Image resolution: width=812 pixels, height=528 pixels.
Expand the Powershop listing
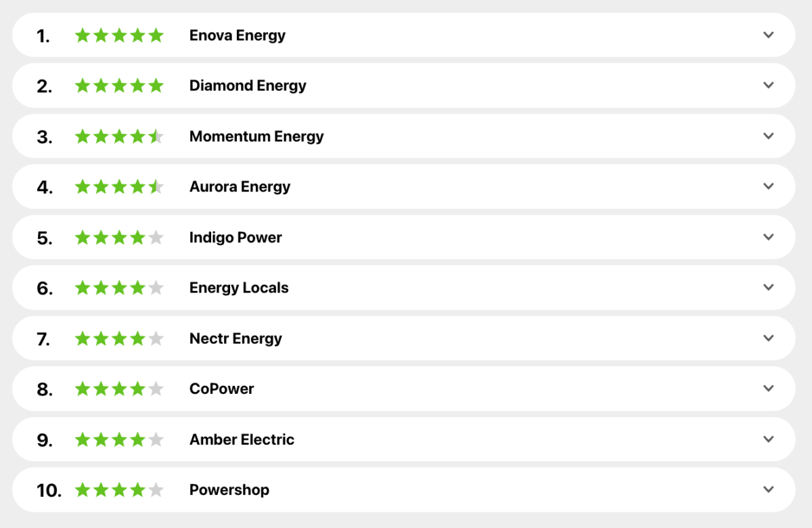click(x=768, y=489)
